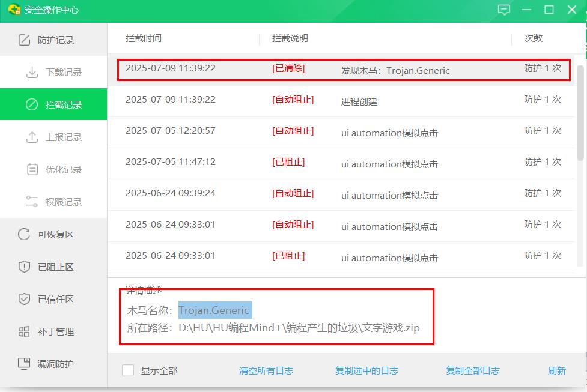Open 可恢复区 section
The image size is (587, 392).
(x=53, y=234)
